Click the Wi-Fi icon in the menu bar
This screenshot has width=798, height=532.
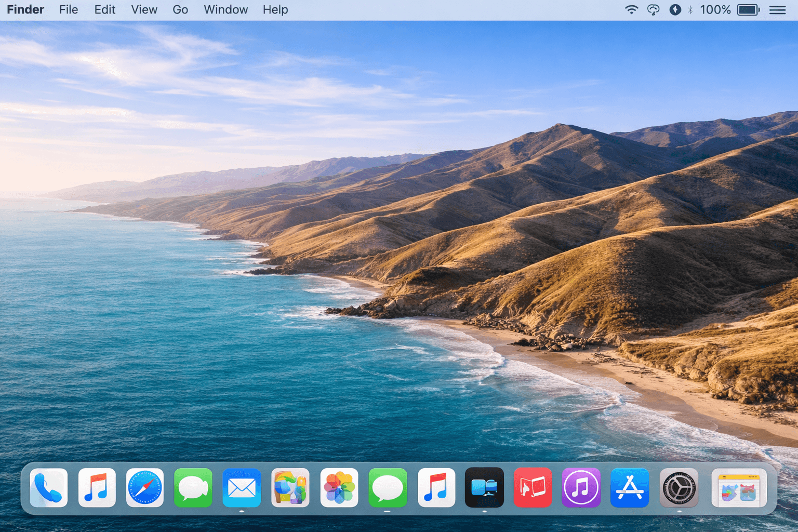coord(631,9)
